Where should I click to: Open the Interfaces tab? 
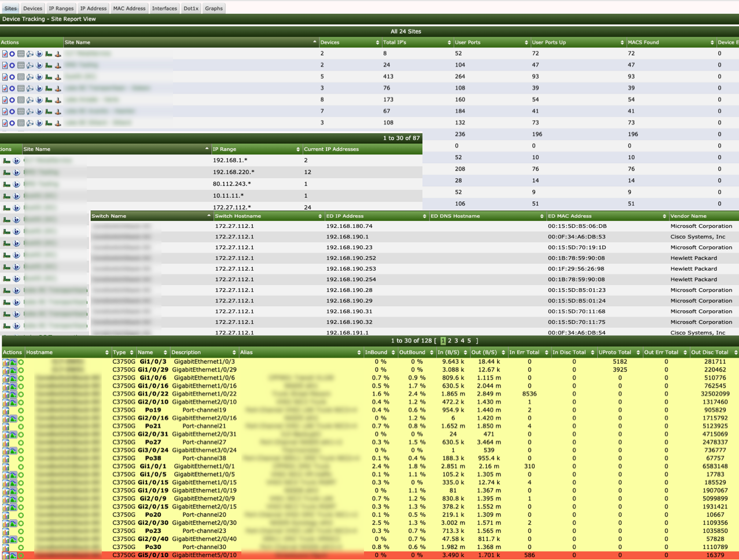tap(164, 8)
